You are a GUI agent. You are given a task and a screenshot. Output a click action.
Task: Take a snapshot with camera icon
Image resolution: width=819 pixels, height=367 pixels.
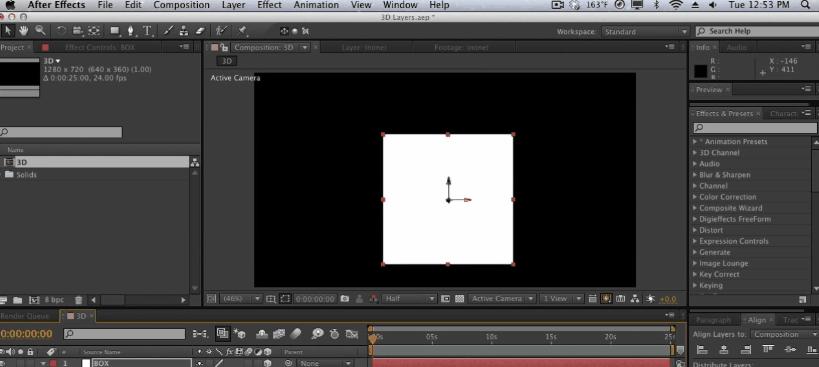345,299
